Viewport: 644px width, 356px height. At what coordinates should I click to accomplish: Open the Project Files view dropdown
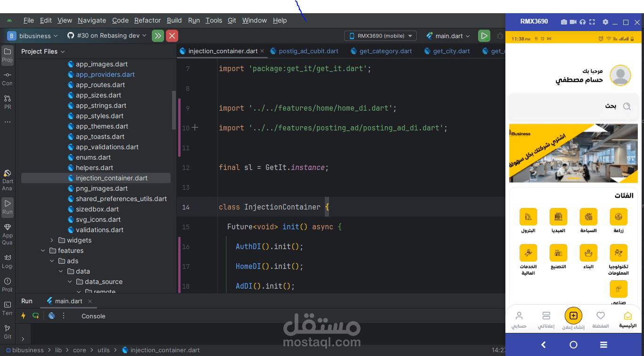click(43, 51)
